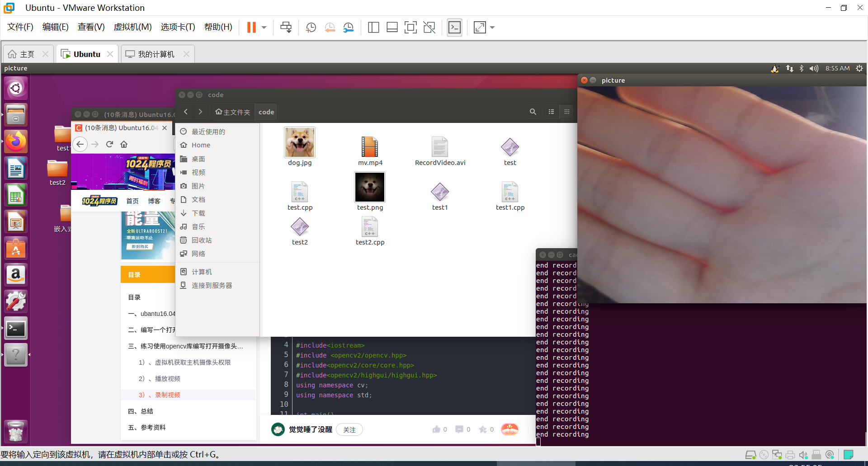Open the 查看(V) menu
Viewport: 868px width, 466px height.
click(91, 27)
